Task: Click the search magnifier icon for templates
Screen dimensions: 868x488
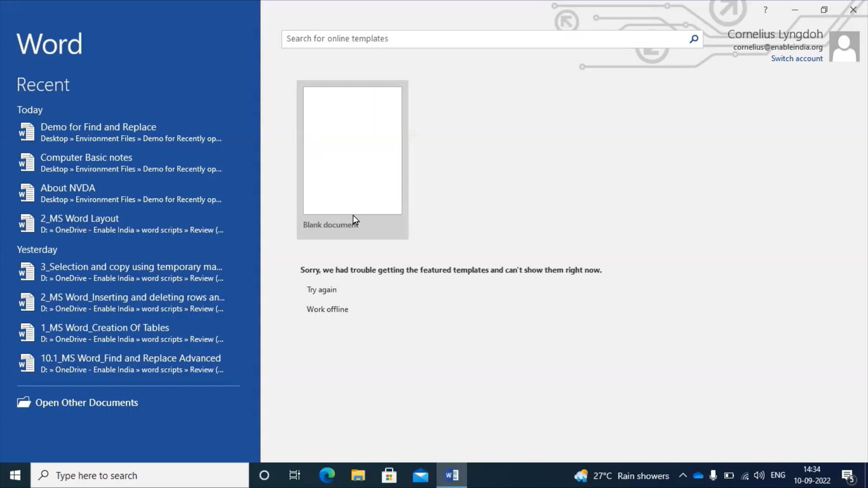Action: (x=693, y=39)
